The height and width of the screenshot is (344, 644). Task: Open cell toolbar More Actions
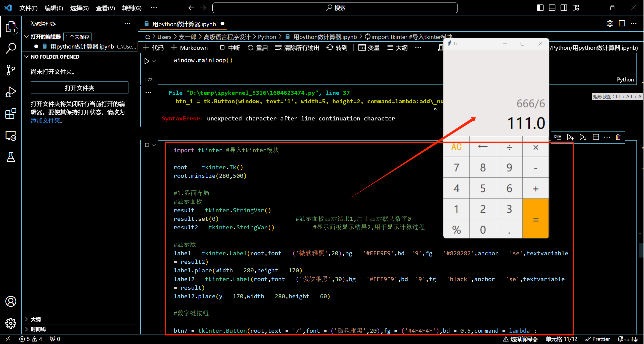click(607, 137)
